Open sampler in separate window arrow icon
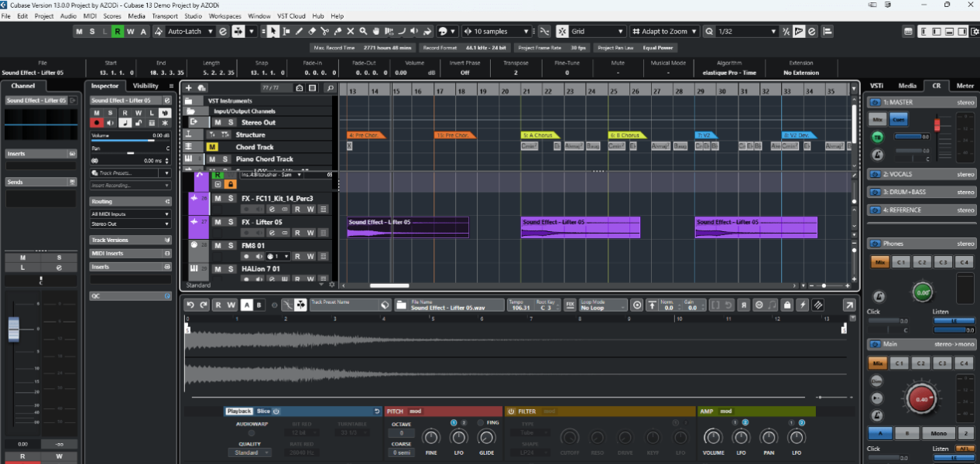The height and width of the screenshot is (464, 980). pyautogui.click(x=849, y=305)
